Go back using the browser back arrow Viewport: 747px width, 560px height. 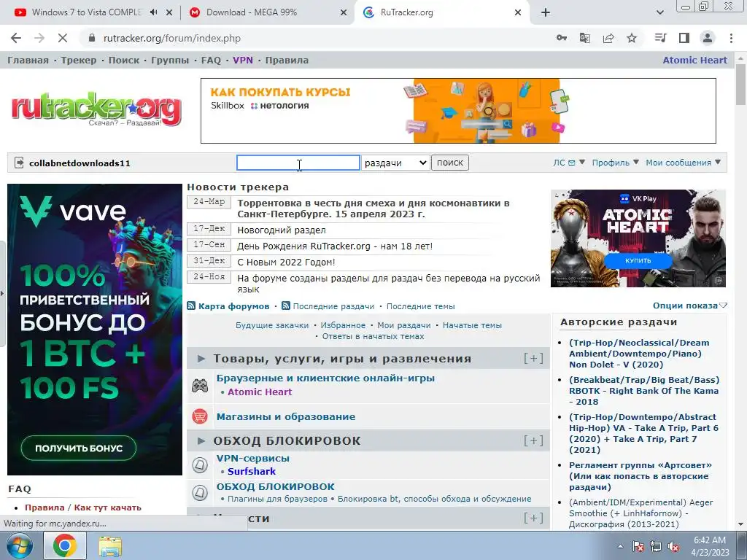click(x=16, y=38)
